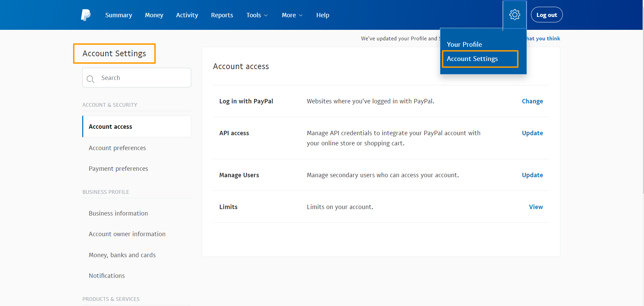Open Money, banks and cards section
Screen dimensions: 644x306
122,255
